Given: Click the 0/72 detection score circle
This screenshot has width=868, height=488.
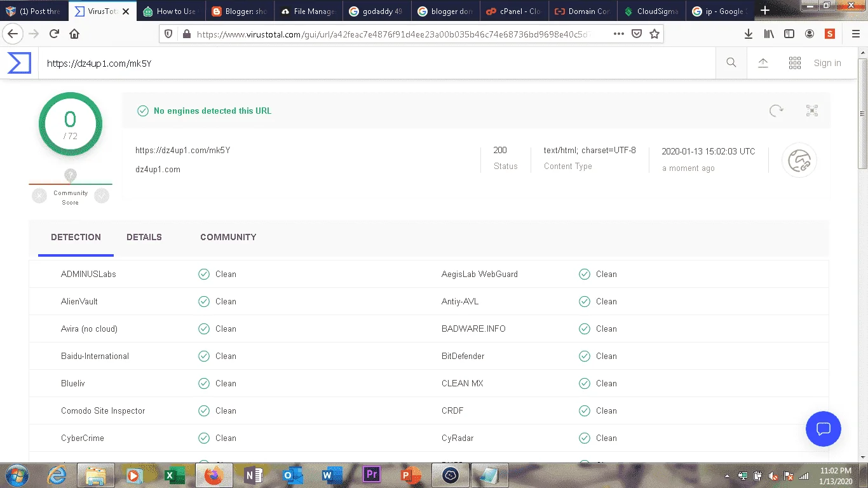Looking at the screenshot, I should pos(70,124).
